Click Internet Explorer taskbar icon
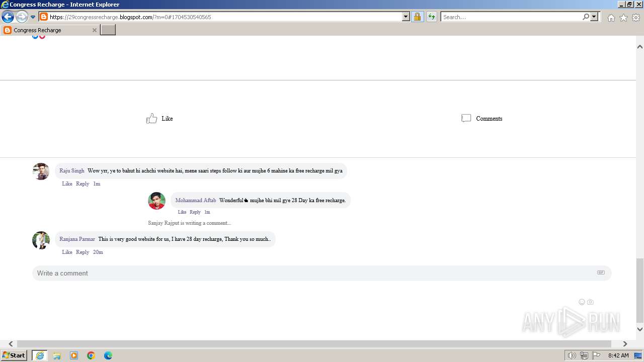This screenshot has width=644, height=362. pyautogui.click(x=40, y=355)
